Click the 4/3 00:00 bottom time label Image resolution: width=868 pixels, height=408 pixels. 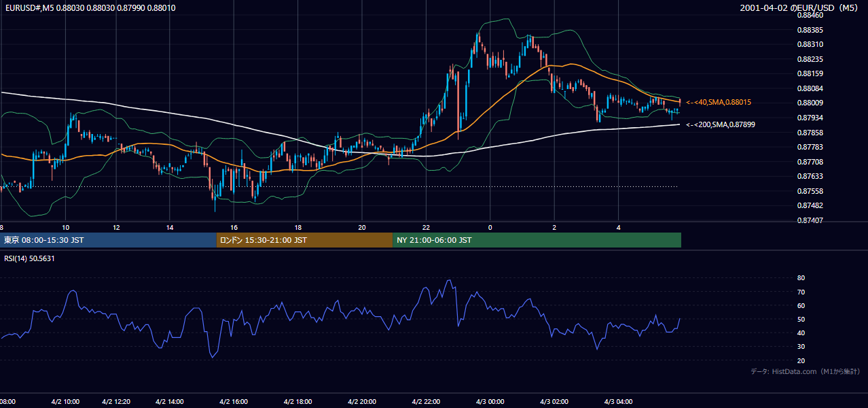point(490,401)
